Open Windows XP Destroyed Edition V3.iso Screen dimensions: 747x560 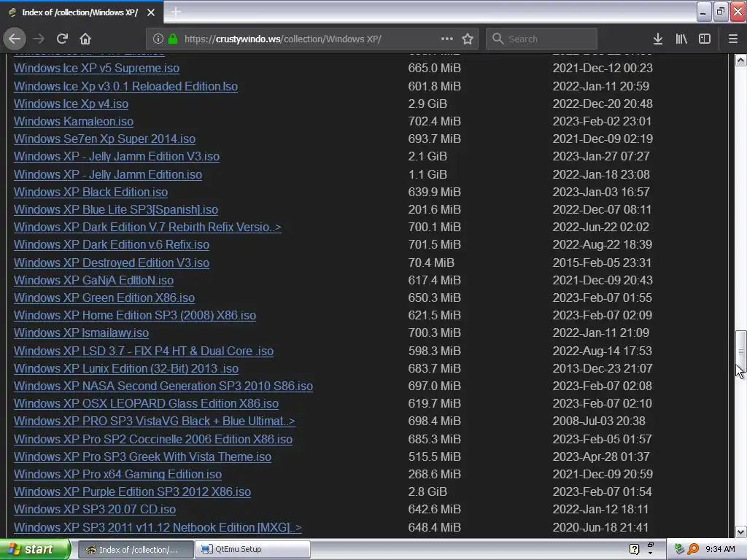pos(112,262)
